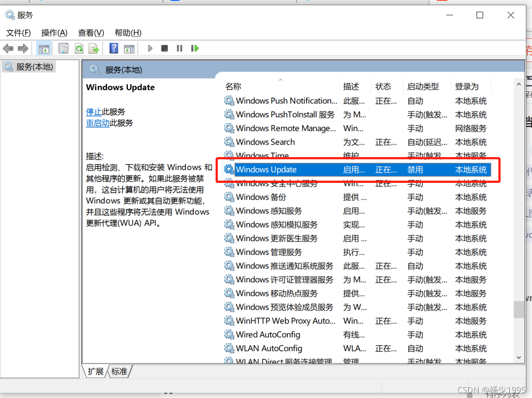Click gear icon of Windows 感知服务 row
This screenshot has height=398, width=532.
(x=229, y=211)
